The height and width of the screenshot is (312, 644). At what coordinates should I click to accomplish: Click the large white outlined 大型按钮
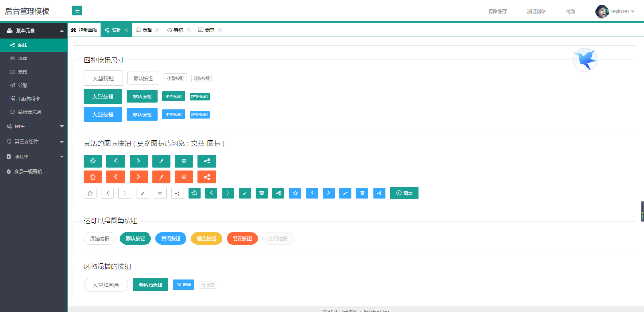[x=103, y=78]
